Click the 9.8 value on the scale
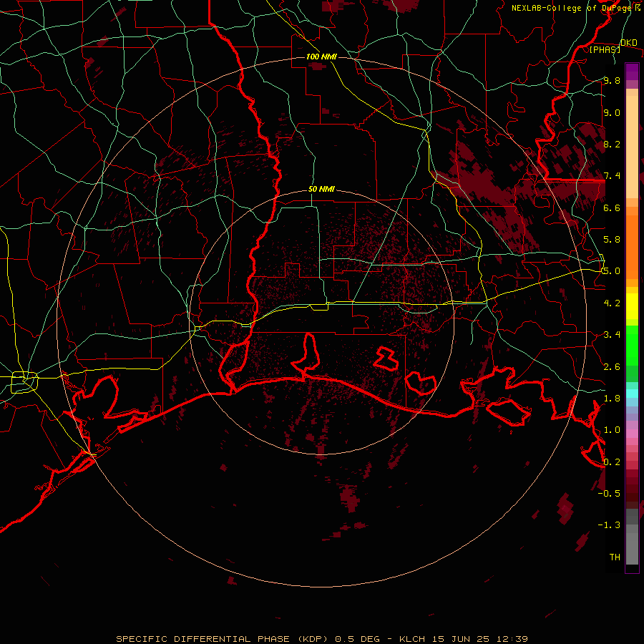 coord(612,80)
